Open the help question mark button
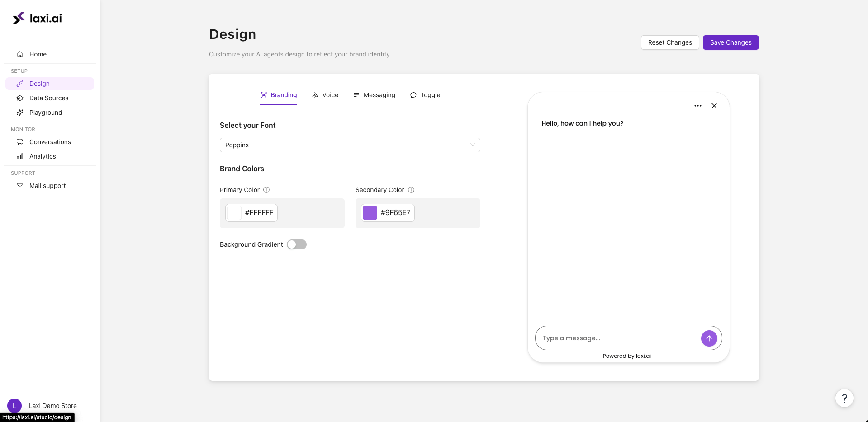Viewport: 868px width, 422px height. [x=844, y=398]
